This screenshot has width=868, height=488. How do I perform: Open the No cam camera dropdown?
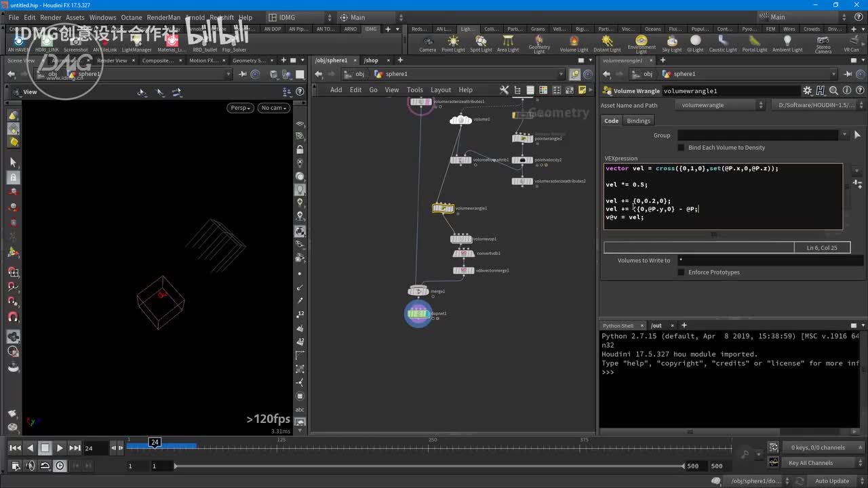pos(274,108)
